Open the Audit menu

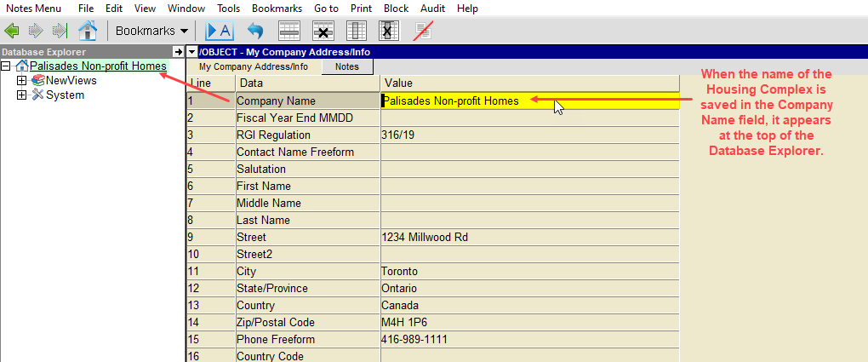pos(432,8)
